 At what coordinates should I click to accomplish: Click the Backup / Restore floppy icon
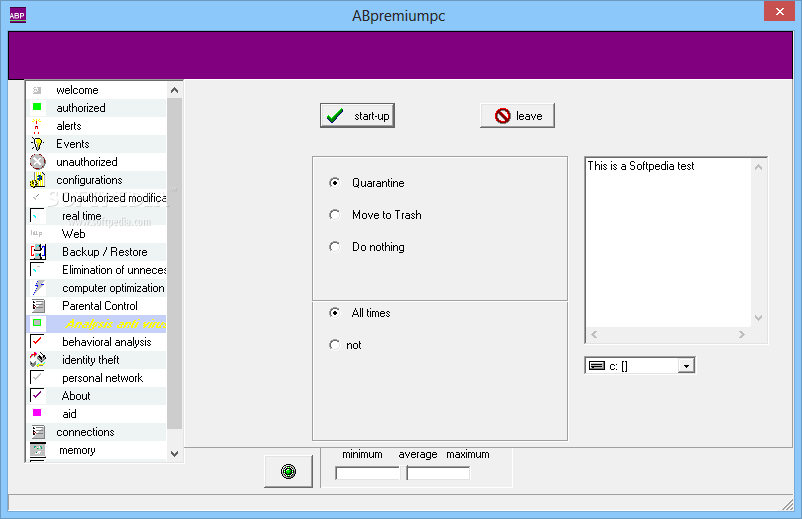click(x=38, y=252)
